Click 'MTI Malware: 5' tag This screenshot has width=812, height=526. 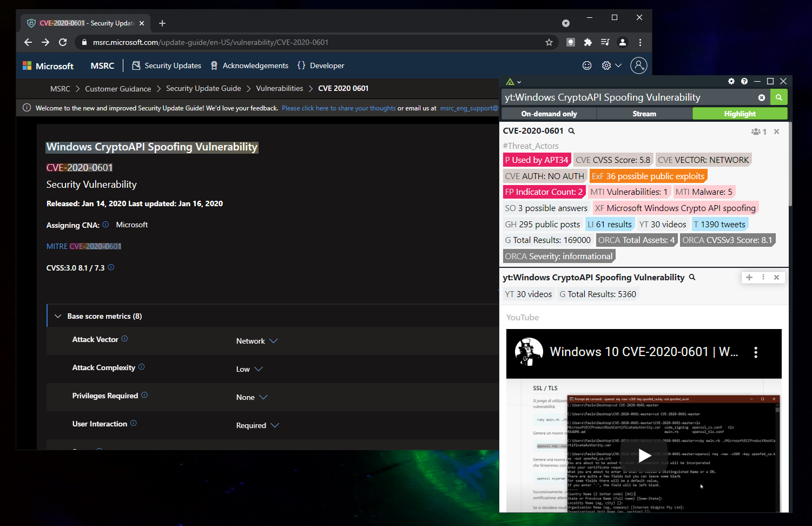pyautogui.click(x=704, y=192)
